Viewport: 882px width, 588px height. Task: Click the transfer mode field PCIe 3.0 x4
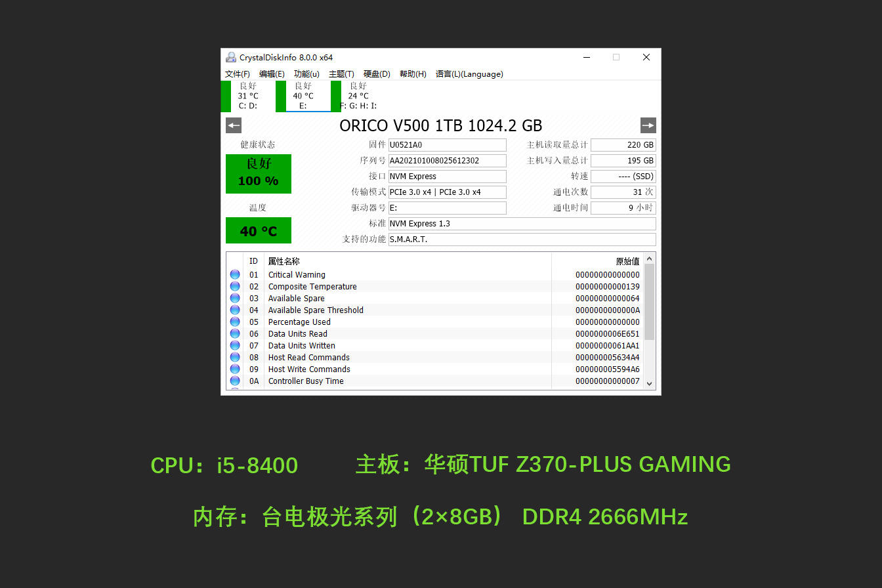448,192
